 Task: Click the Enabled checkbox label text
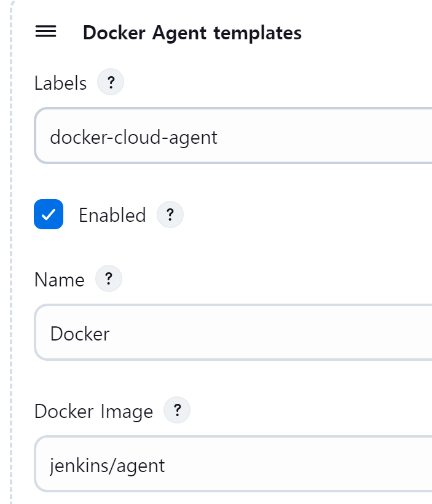pos(112,215)
